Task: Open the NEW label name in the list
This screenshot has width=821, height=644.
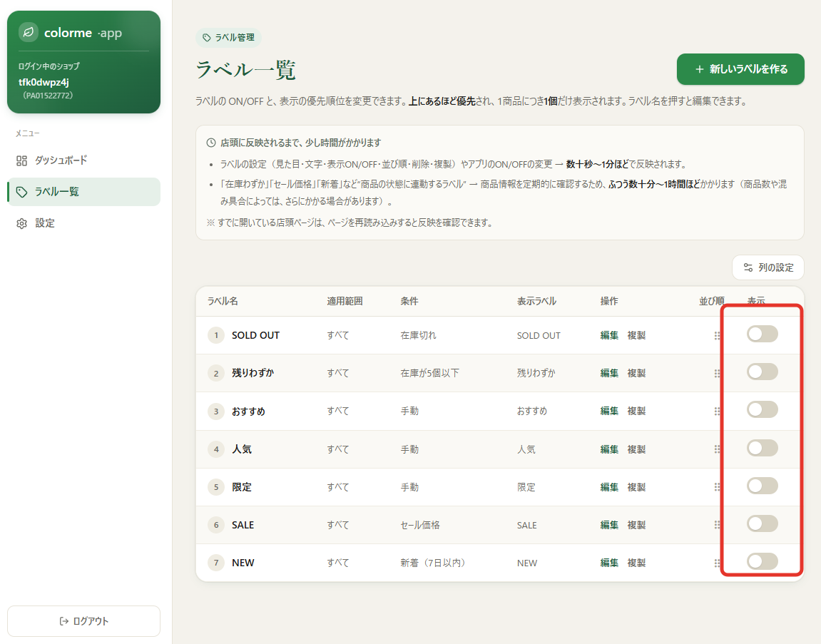Action: pyautogui.click(x=243, y=563)
